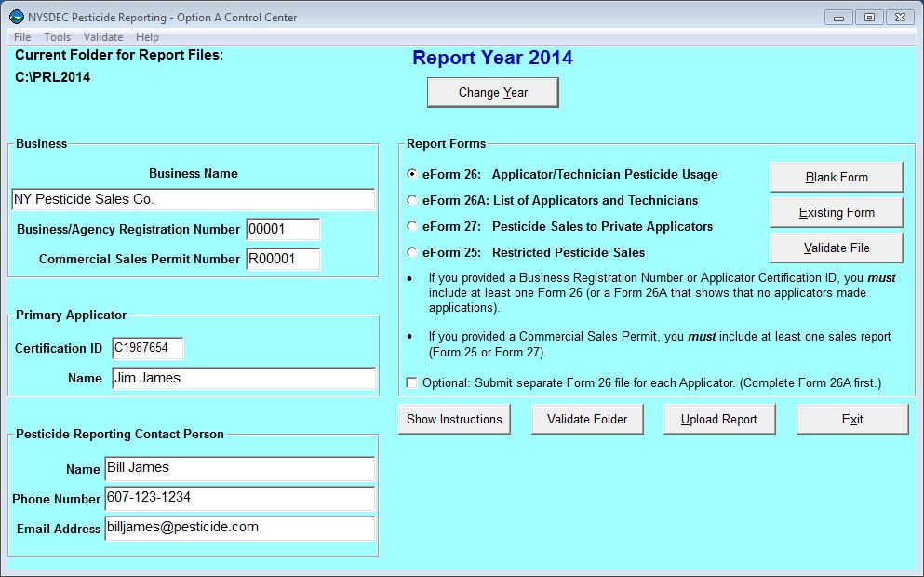Enable the optional separate Form 26 checkbox
This screenshot has height=577, width=924.
[412, 382]
